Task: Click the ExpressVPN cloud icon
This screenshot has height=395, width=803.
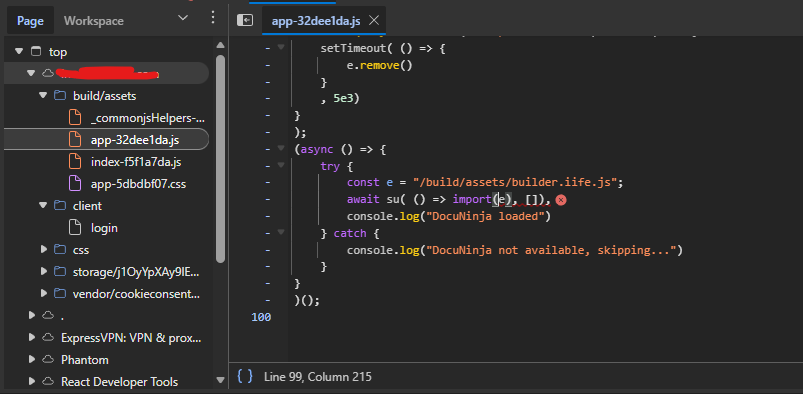Action: (x=48, y=338)
